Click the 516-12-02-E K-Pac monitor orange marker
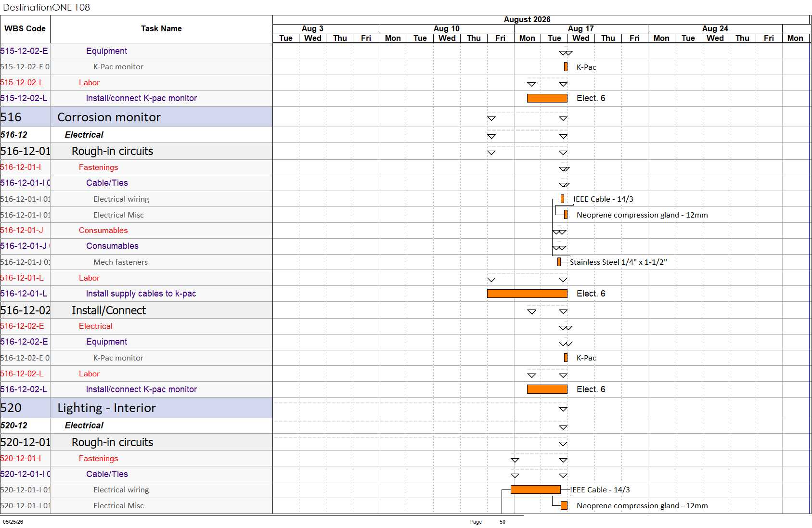The image size is (812, 528). [566, 358]
